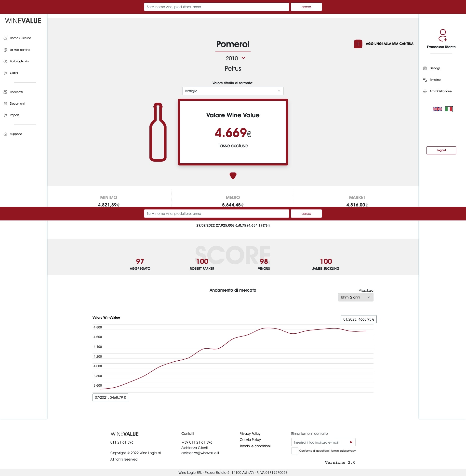466x476 pixels.
Task: Click the Aggregato 97 score
Action: 140,261
